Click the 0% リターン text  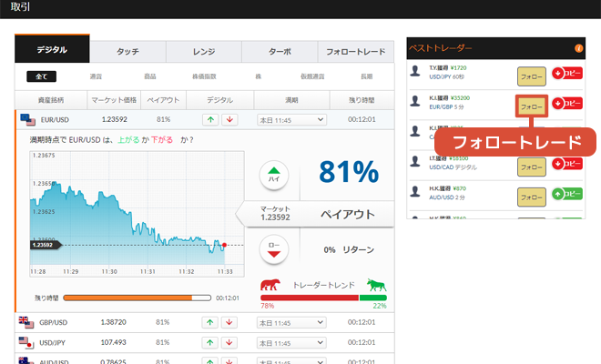tap(349, 250)
